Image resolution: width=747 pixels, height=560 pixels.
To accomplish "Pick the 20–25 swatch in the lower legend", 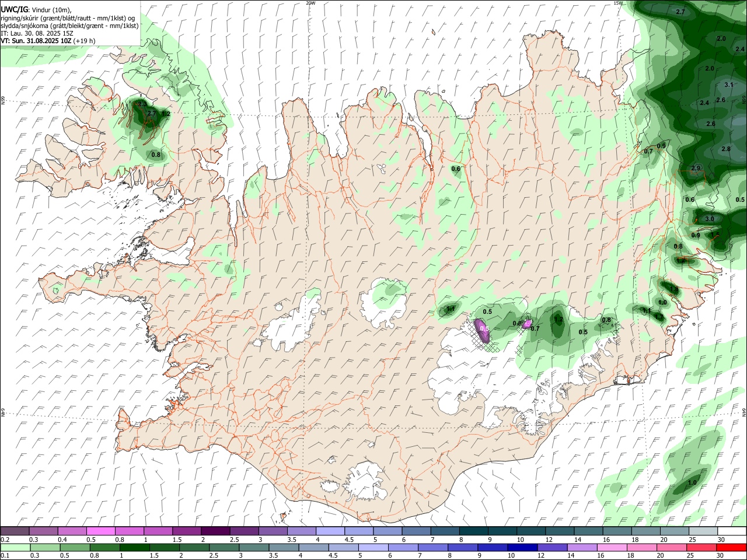I will (672, 548).
